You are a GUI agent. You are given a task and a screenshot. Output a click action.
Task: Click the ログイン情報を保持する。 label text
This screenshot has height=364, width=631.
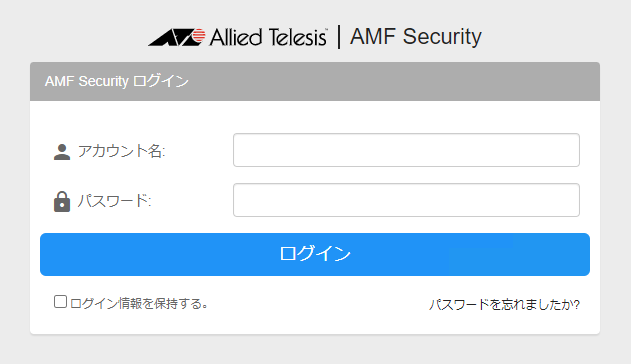pyautogui.click(x=139, y=304)
